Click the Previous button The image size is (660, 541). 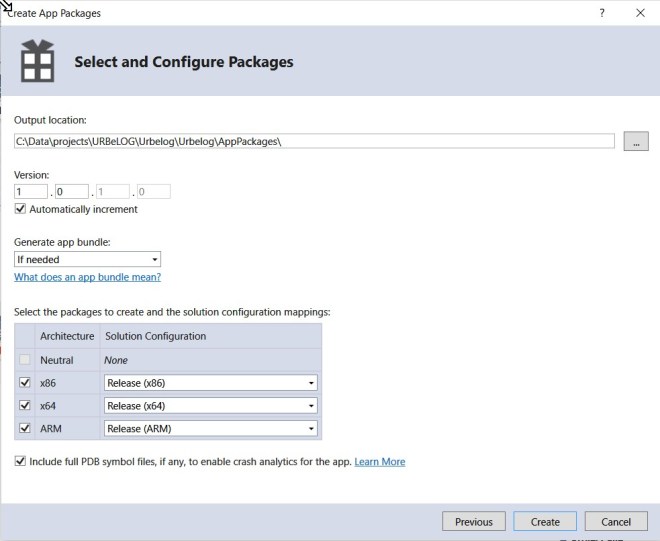[473, 521]
